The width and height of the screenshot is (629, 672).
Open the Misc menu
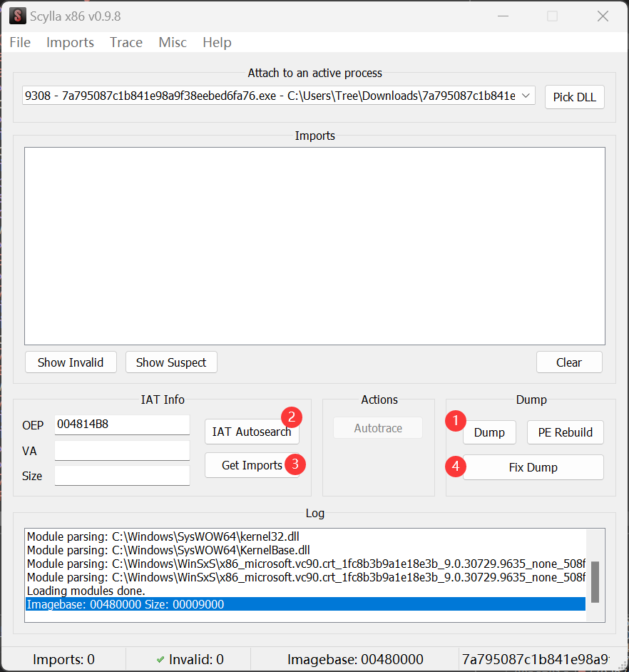[173, 43]
